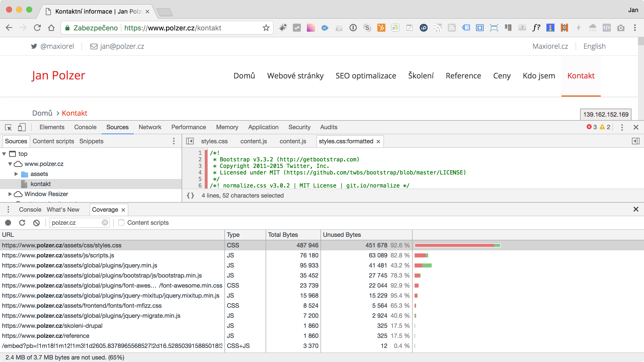Click the English language link

(x=594, y=46)
